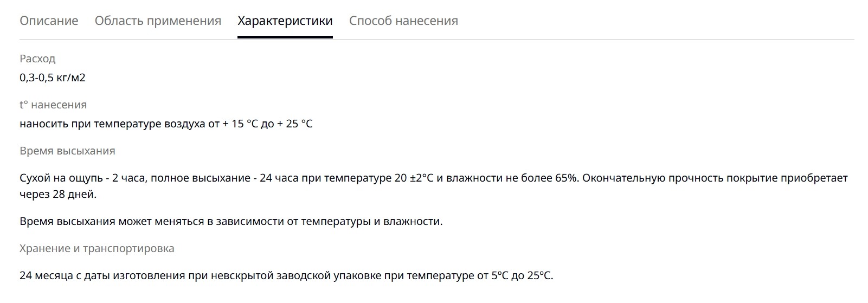This screenshot has height=303, width=868.
Task: Select the Характеристики tab
Action: (285, 21)
